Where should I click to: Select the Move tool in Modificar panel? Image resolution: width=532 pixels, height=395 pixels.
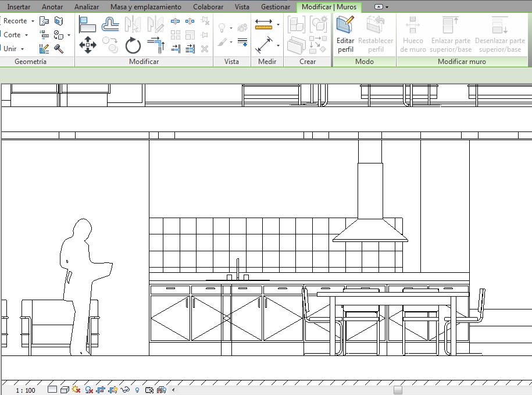87,45
